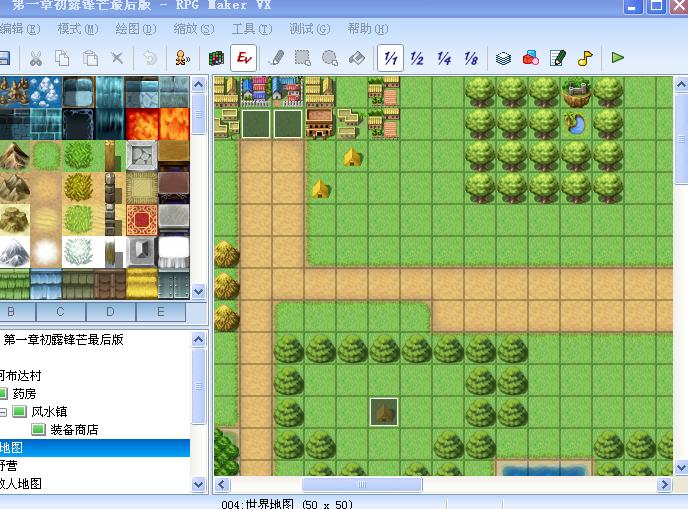Pick the red carpet tile in palette
This screenshot has width=688, height=509.
click(x=142, y=220)
